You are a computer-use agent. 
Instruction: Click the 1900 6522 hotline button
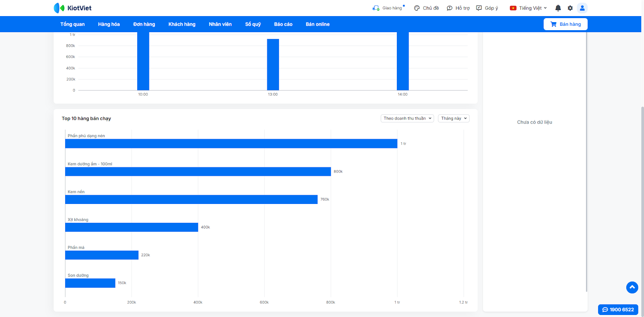click(x=618, y=310)
